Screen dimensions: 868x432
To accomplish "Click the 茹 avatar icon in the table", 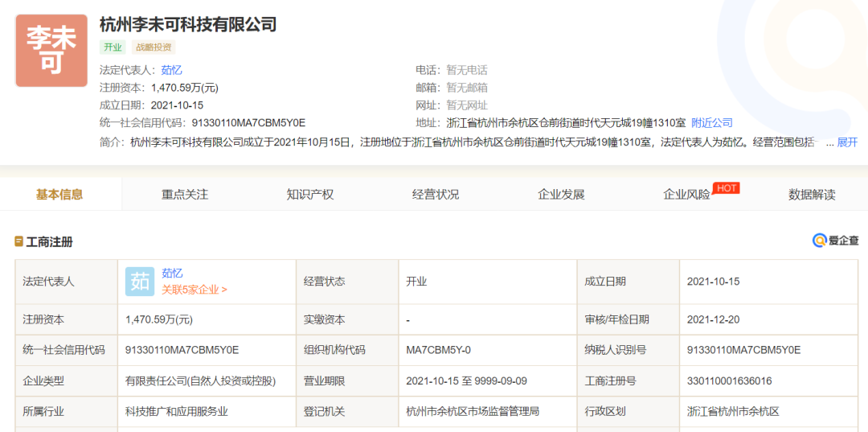I will pyautogui.click(x=140, y=282).
